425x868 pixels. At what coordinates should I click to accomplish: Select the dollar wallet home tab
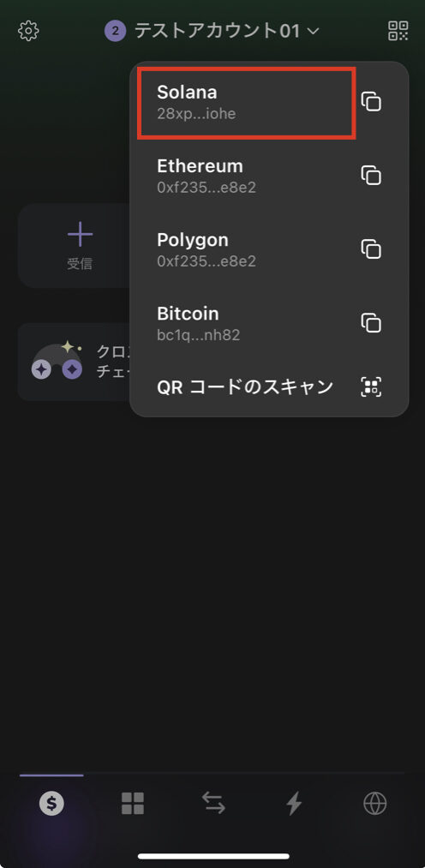51,803
